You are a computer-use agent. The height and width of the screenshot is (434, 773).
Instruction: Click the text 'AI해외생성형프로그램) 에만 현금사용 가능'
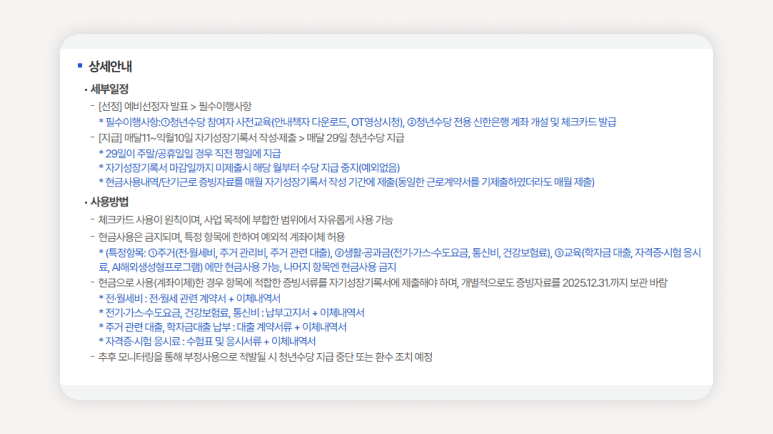point(196,267)
